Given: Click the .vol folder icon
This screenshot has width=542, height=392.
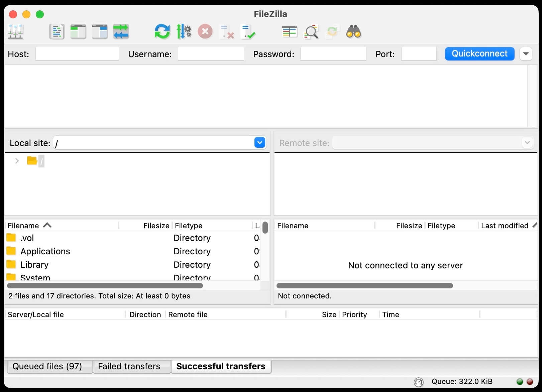Looking at the screenshot, I should pos(11,238).
